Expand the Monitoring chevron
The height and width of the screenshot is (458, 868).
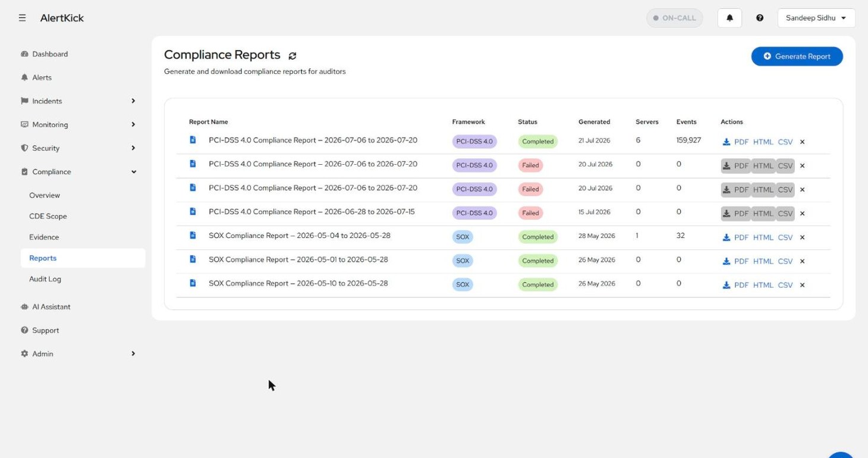133,124
